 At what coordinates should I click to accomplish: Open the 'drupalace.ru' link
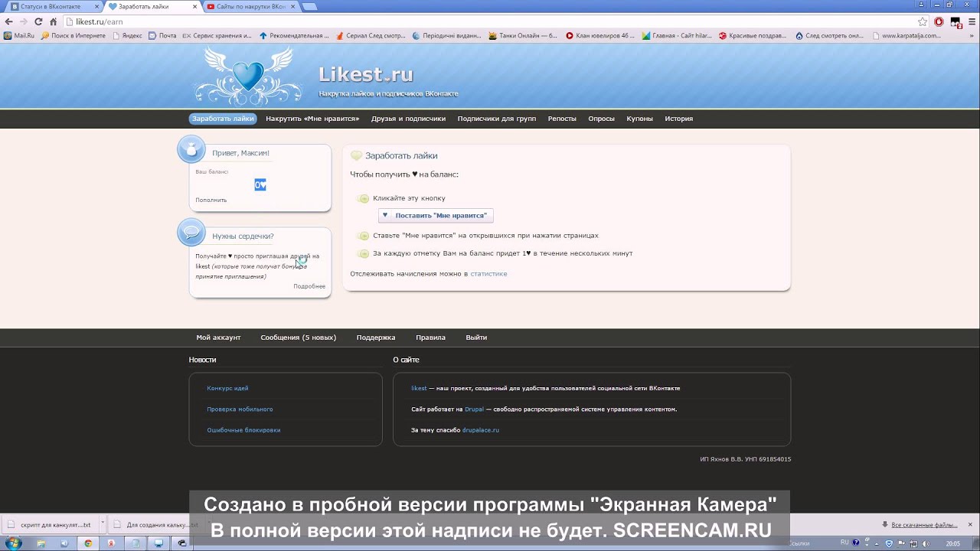(480, 430)
